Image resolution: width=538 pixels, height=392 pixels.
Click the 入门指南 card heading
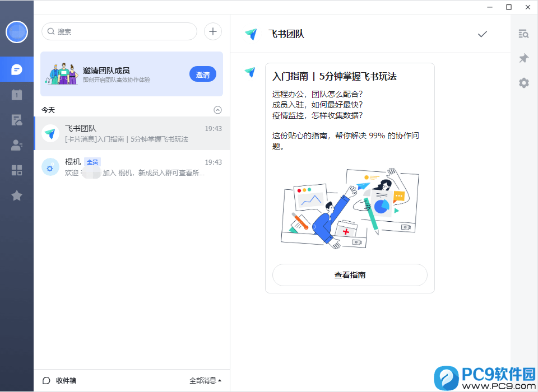pyautogui.click(x=334, y=77)
